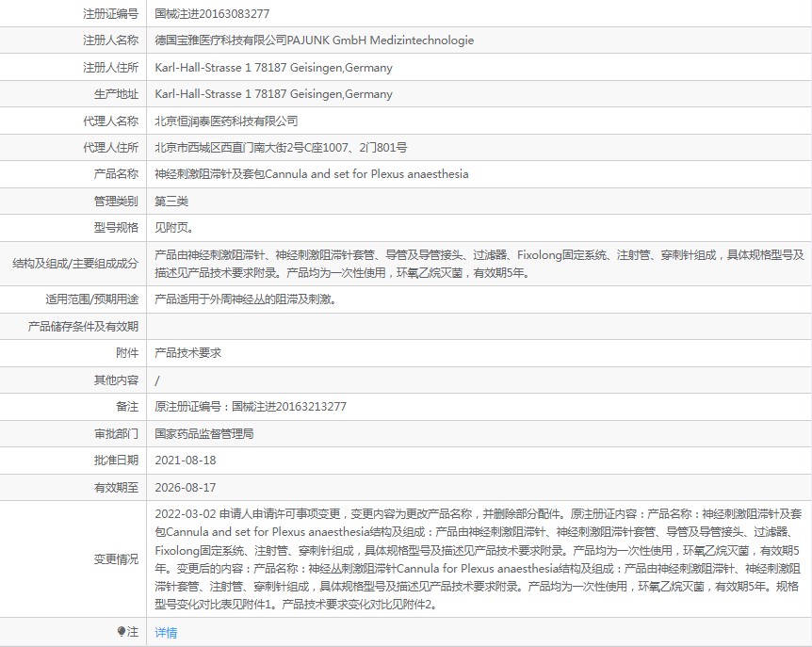Screen dimensions: 812x647
Task: Select registrant name PAJUNK GmbH Medizintechnologie
Action: [381, 40]
